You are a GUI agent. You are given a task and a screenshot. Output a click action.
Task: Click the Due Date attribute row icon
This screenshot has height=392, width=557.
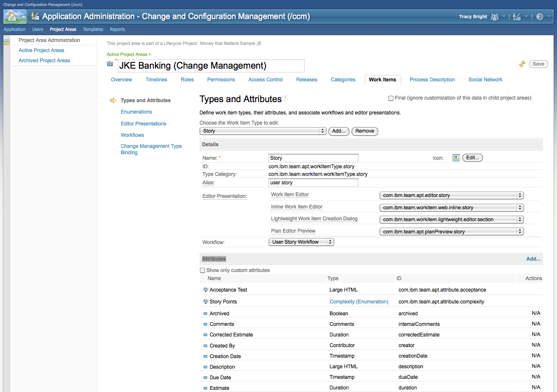[x=205, y=378]
